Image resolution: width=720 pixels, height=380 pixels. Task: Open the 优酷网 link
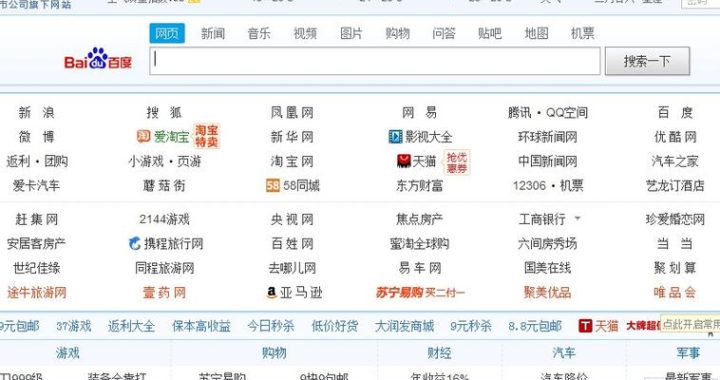[x=675, y=137]
